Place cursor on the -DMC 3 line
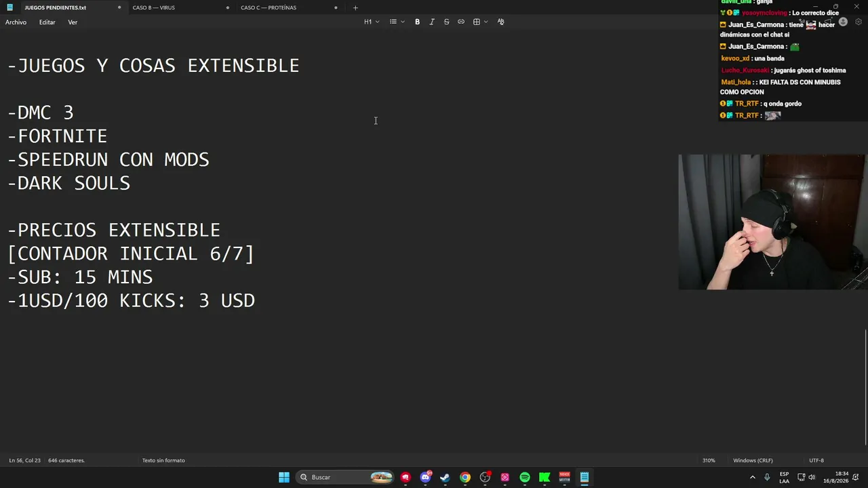Image resolution: width=868 pixels, height=488 pixels. [40, 113]
